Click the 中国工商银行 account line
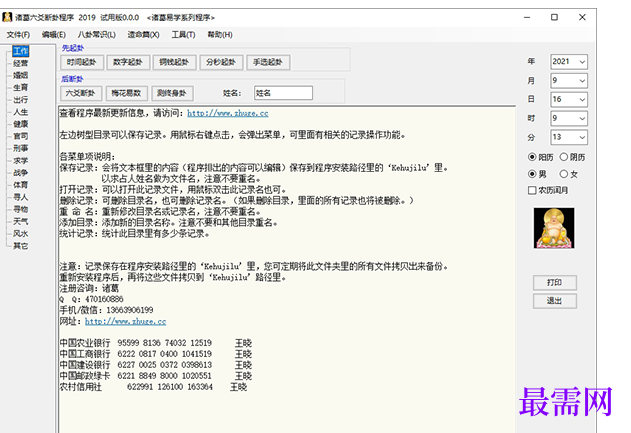Image resolution: width=631 pixels, height=433 pixels. [x=156, y=354]
